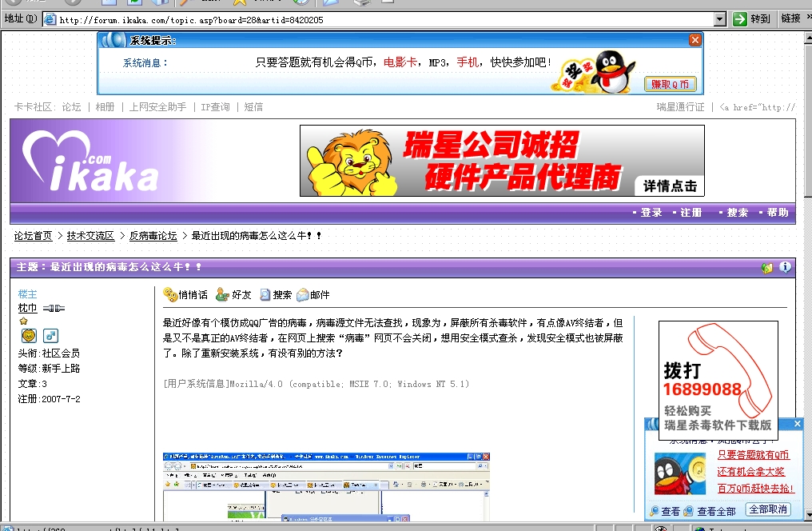Open the 手机 link in system message
This screenshot has width=812, height=531.
pyautogui.click(x=467, y=62)
